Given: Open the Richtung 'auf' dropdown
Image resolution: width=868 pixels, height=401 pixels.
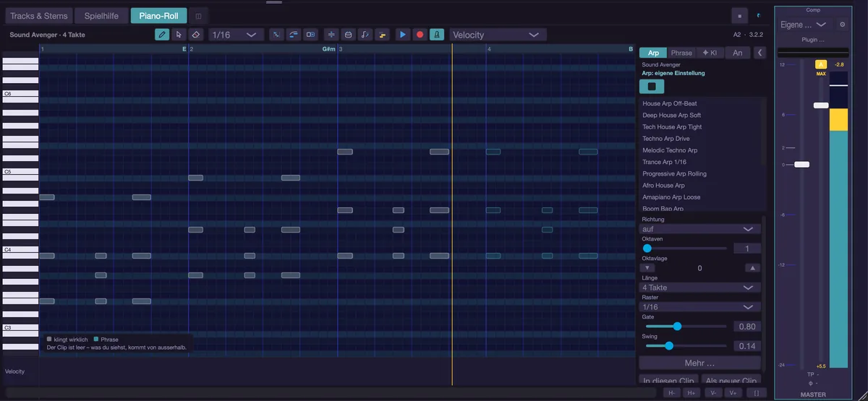Looking at the screenshot, I should pyautogui.click(x=700, y=229).
